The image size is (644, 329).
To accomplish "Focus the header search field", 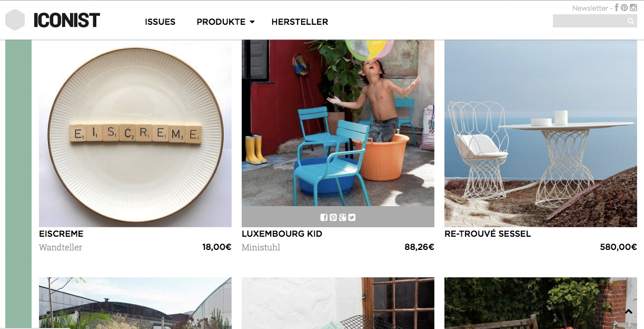I will 589,21.
